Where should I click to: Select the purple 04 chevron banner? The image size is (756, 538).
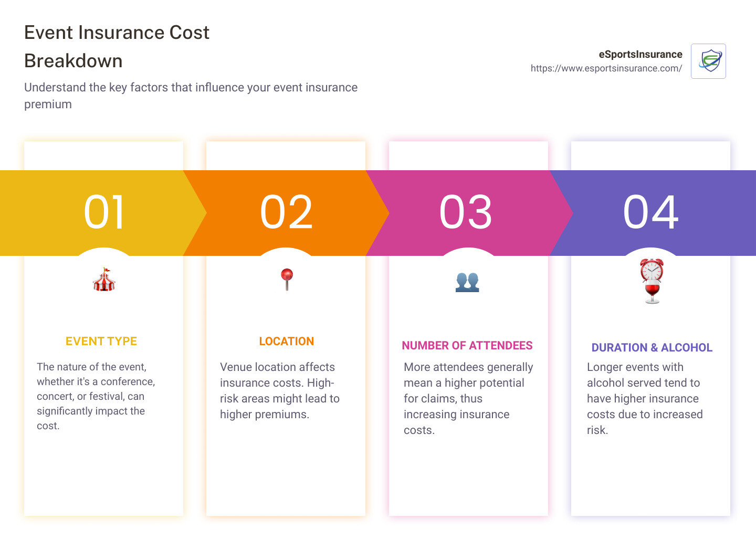[x=651, y=212]
